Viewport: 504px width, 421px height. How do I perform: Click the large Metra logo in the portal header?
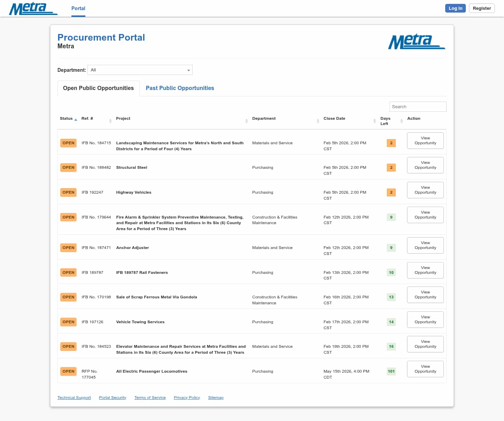(416, 42)
